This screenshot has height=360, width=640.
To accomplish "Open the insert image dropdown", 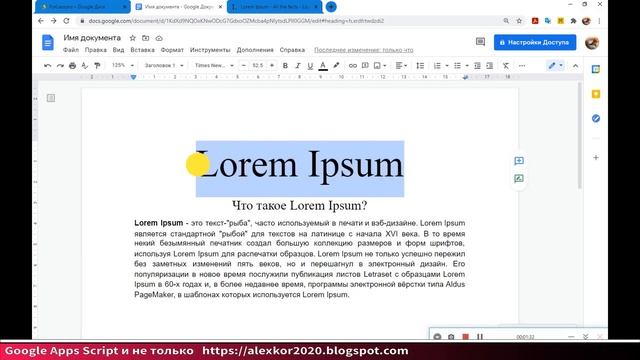I will point(380,66).
